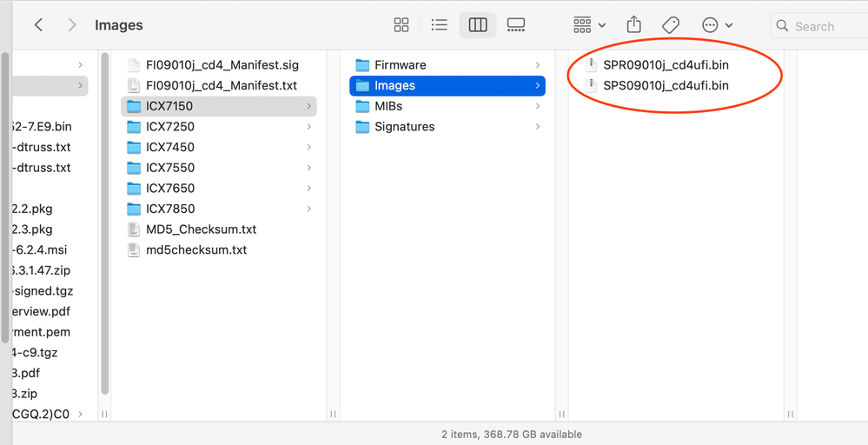
Task: Switch to list view
Action: [440, 25]
